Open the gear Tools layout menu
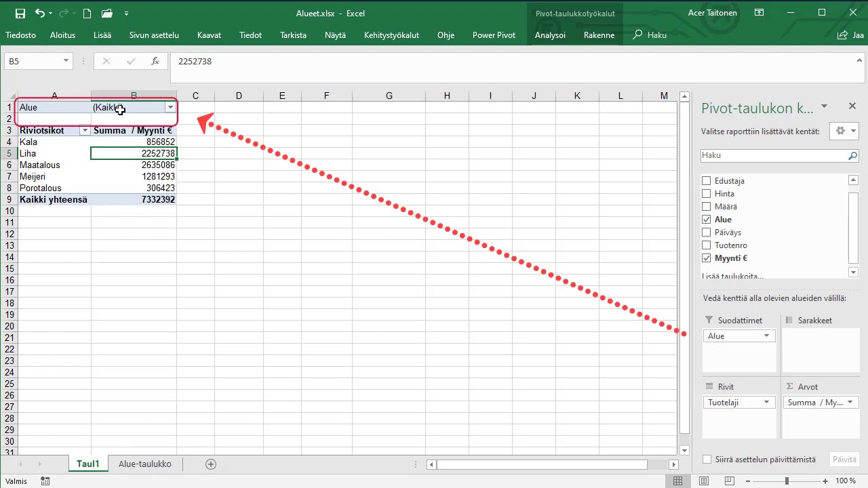 (x=844, y=131)
